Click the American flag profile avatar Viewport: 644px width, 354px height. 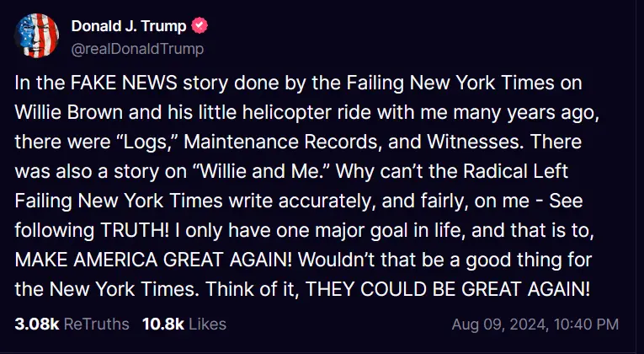[36, 36]
